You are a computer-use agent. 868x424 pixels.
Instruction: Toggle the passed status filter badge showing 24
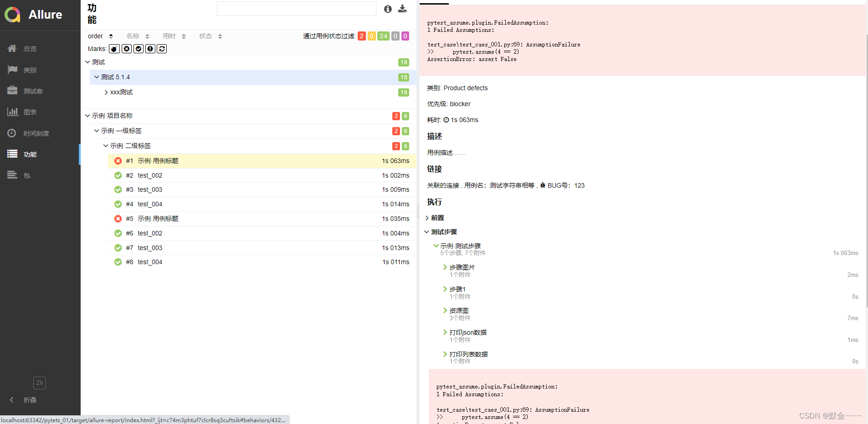(x=383, y=36)
